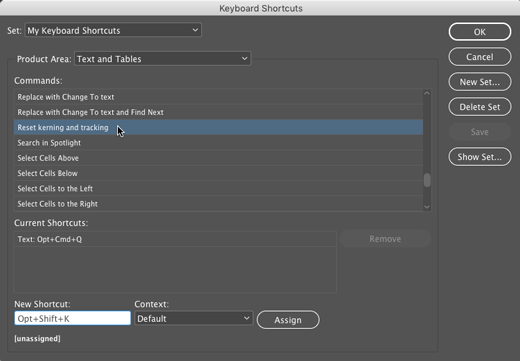
Task: Select 'Replace with Change To text' command
Action: click(x=219, y=97)
